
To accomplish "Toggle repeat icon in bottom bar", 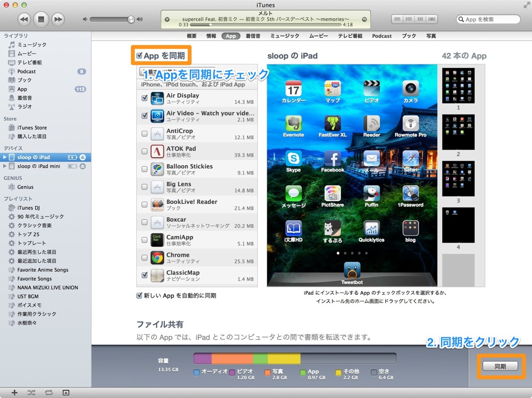I will [48, 393].
